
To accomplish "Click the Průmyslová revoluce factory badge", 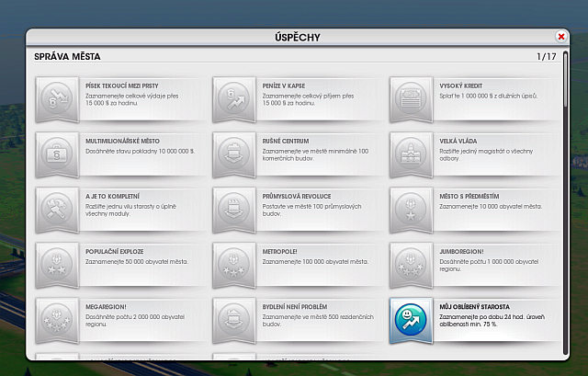I will 234,210.
